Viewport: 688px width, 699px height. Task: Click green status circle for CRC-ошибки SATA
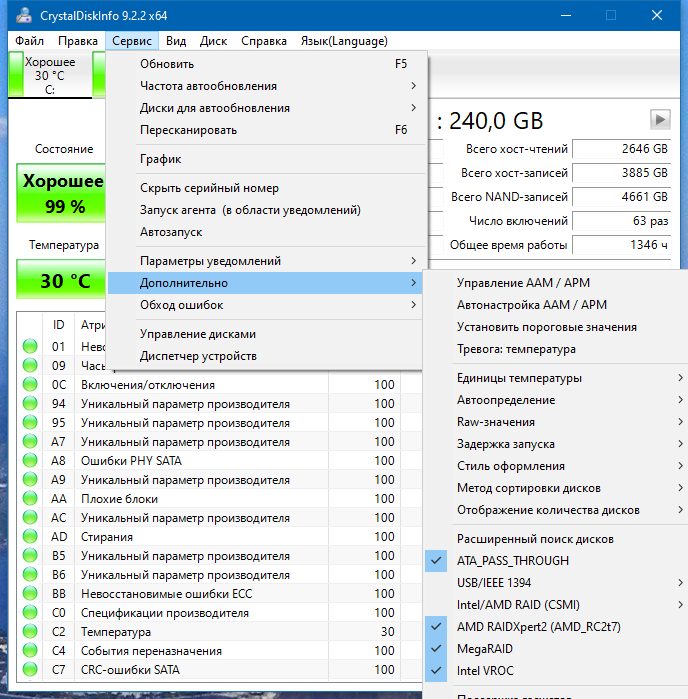[x=30, y=669]
